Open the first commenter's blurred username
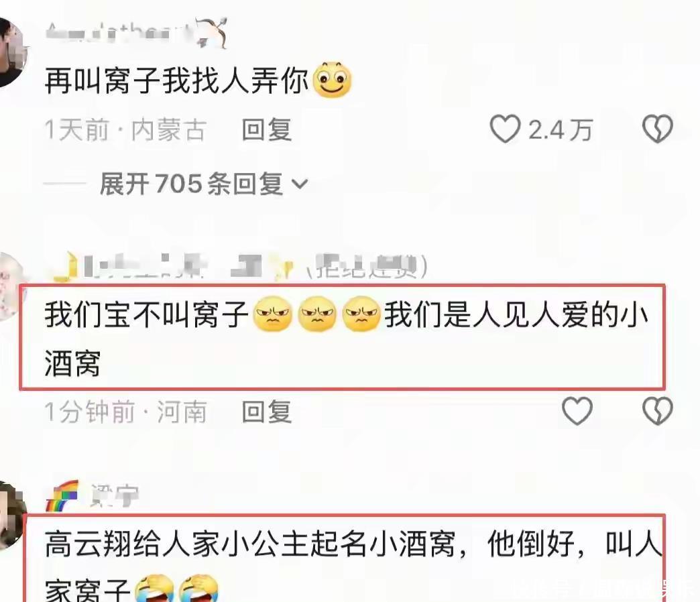The height and width of the screenshot is (602, 700). click(x=121, y=32)
